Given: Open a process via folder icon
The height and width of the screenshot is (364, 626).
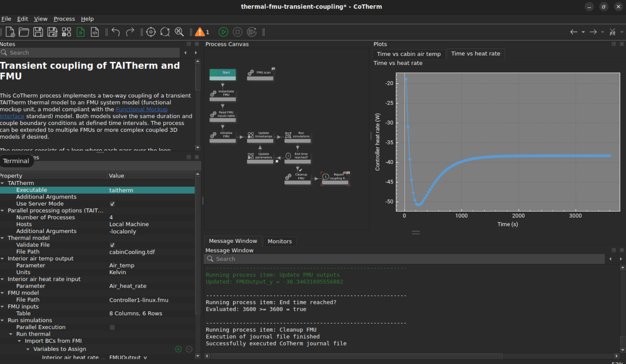Looking at the screenshot, I should (24, 32).
